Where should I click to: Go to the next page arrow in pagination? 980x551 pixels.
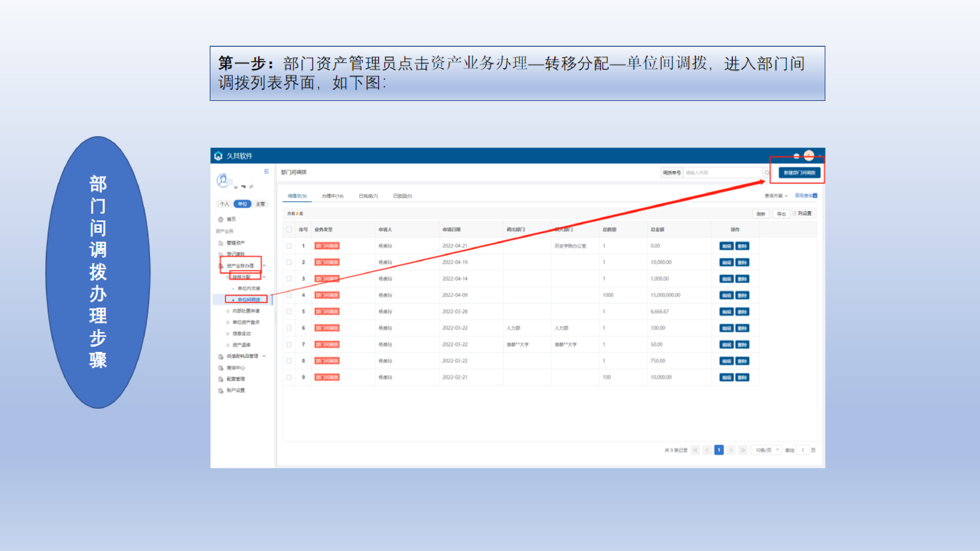(731, 450)
